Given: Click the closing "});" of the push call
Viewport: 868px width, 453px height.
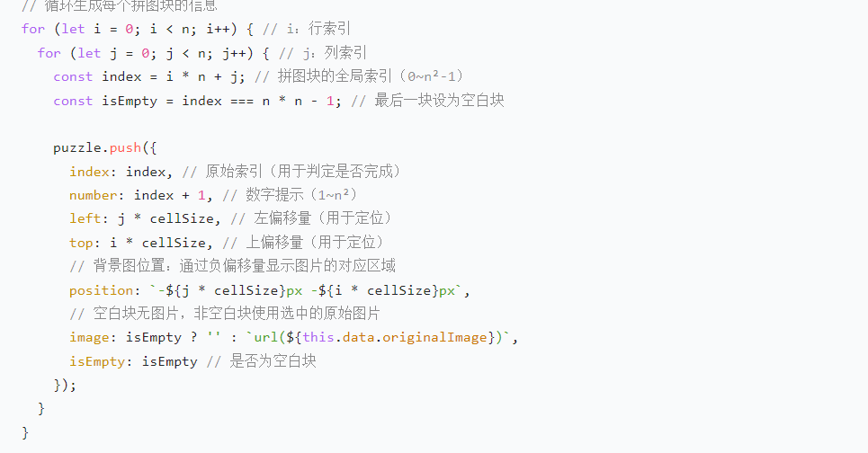Looking at the screenshot, I should click(65, 385).
